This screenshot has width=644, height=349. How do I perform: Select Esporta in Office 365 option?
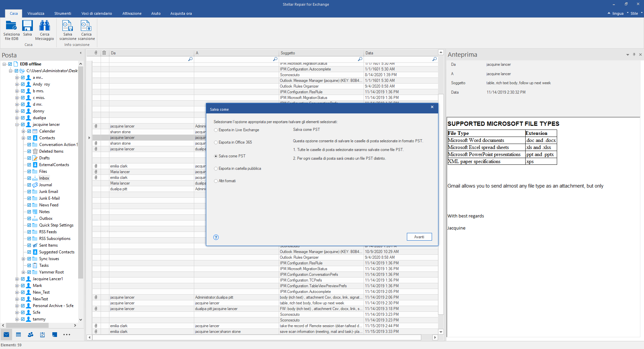point(233,143)
